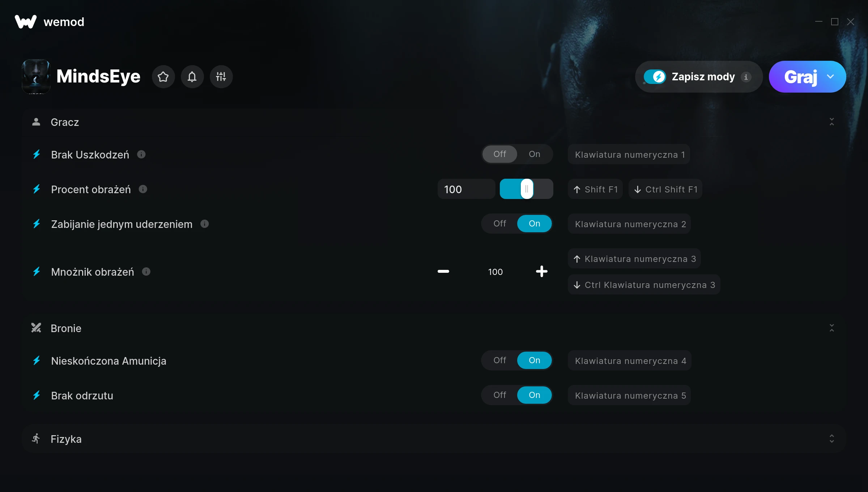Open the mod settings sliders icon
This screenshot has height=492, width=868.
(221, 77)
